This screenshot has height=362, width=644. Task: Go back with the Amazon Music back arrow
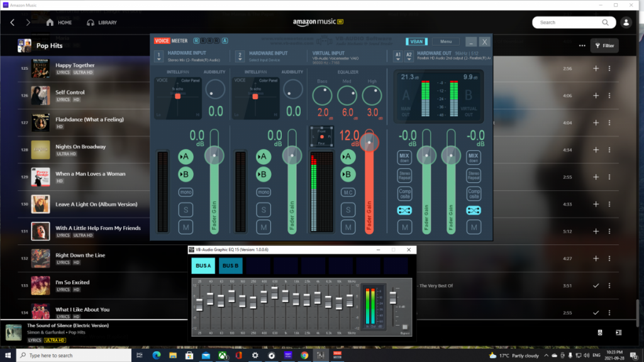pyautogui.click(x=13, y=23)
